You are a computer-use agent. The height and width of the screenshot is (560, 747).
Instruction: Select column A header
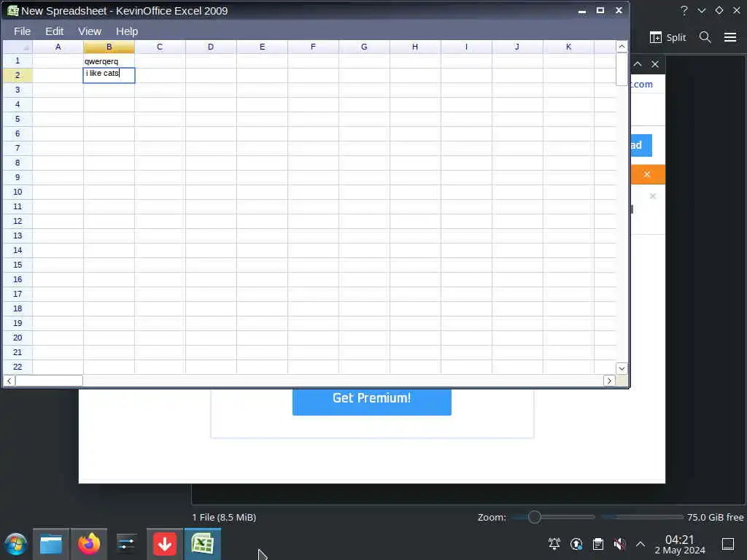(58, 47)
